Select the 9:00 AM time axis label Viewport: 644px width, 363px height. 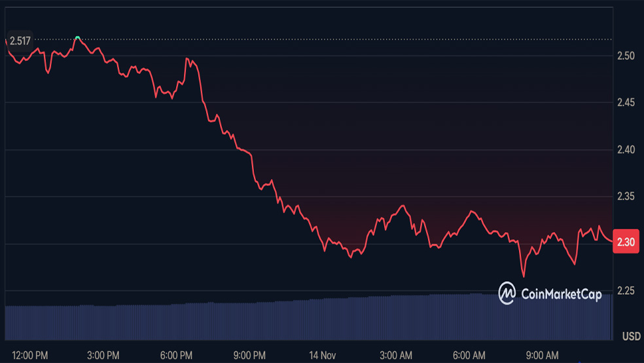543,355
